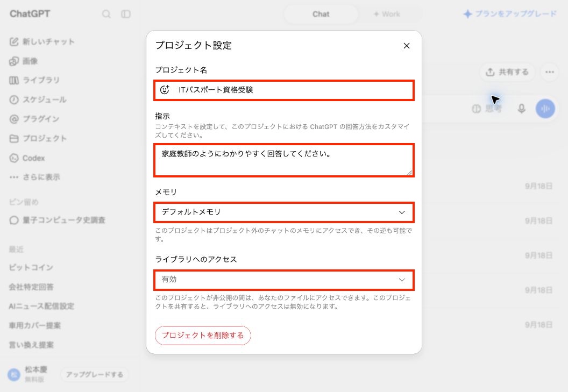The height and width of the screenshot is (392, 568).
Task: Focus the 指示 instructions text area
Action: point(284,160)
